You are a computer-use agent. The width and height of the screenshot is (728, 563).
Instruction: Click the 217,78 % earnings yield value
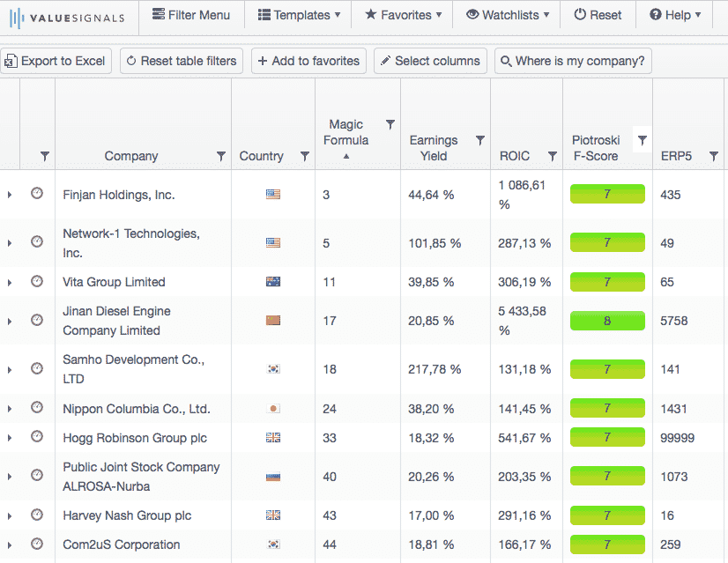coord(435,369)
